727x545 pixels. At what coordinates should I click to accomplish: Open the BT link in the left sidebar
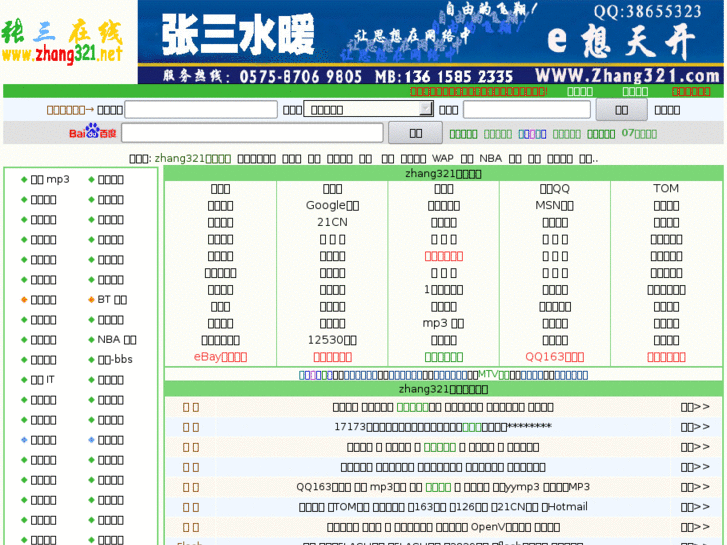(x=112, y=300)
